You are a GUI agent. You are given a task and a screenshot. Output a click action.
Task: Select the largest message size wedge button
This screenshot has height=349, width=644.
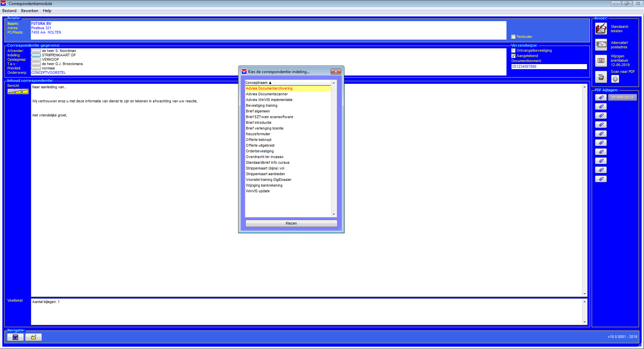(x=25, y=91)
